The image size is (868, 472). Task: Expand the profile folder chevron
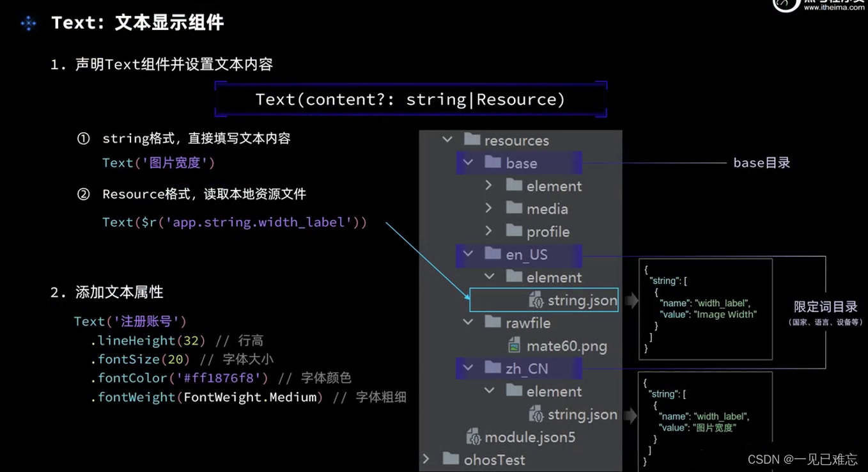point(489,231)
